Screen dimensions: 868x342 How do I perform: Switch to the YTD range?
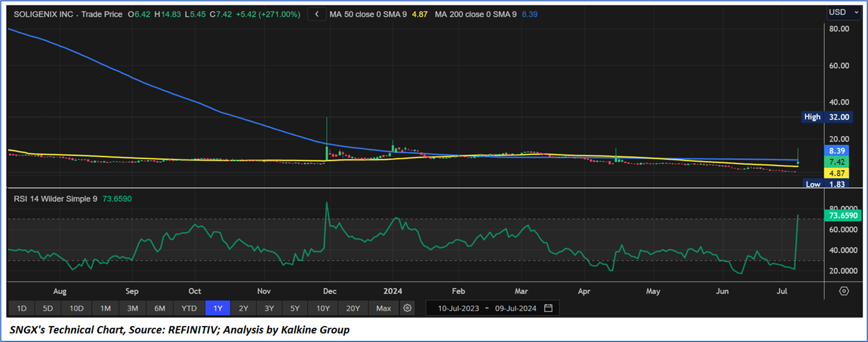[x=189, y=308]
